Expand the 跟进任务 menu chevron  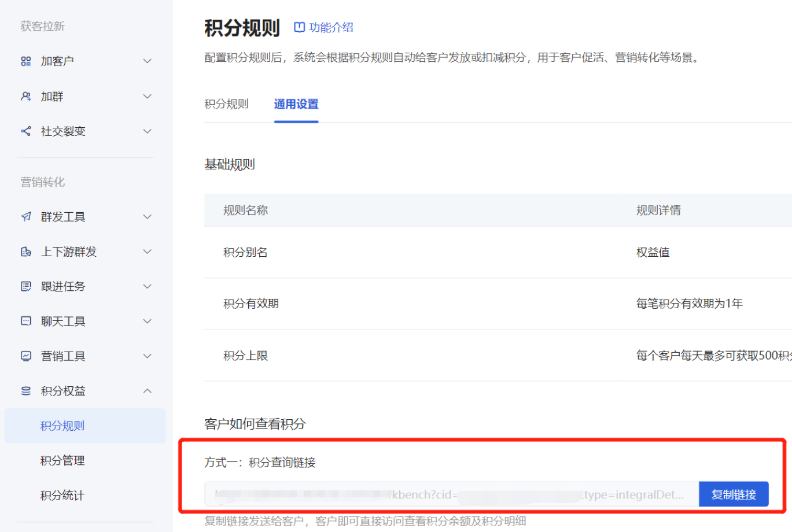point(148,286)
